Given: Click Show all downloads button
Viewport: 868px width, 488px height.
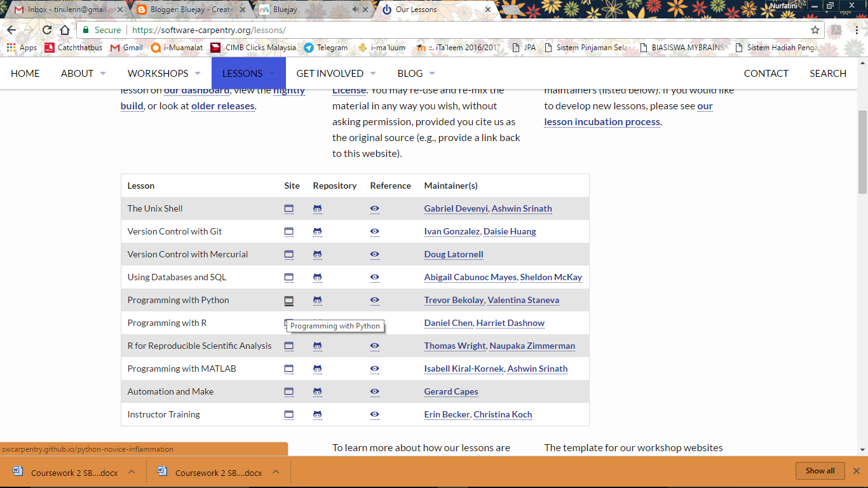Looking at the screenshot, I should 820,471.
